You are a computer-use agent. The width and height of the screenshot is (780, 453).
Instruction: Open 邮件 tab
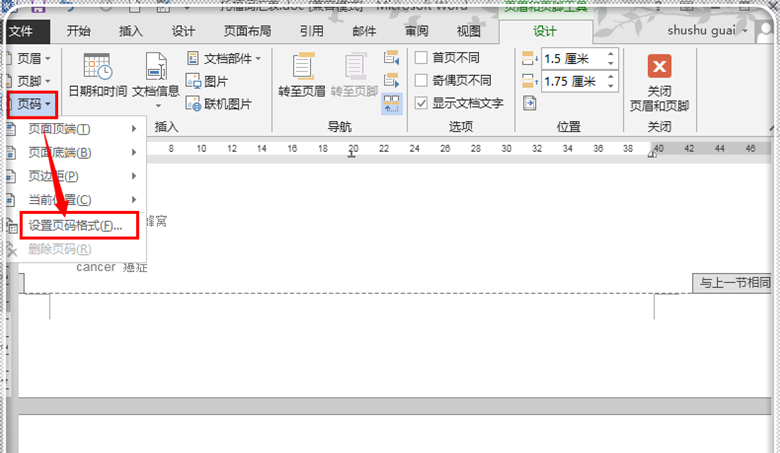(x=364, y=31)
